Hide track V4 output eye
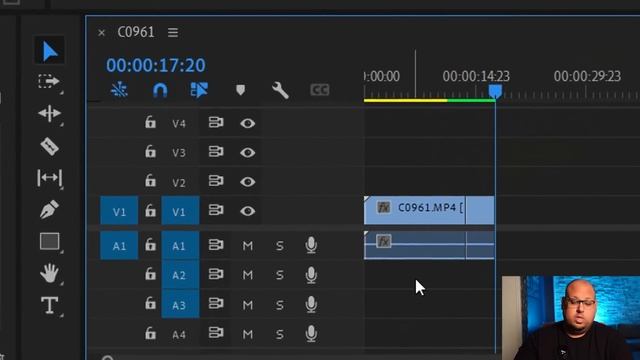This screenshot has height=360, width=640. coord(247,123)
